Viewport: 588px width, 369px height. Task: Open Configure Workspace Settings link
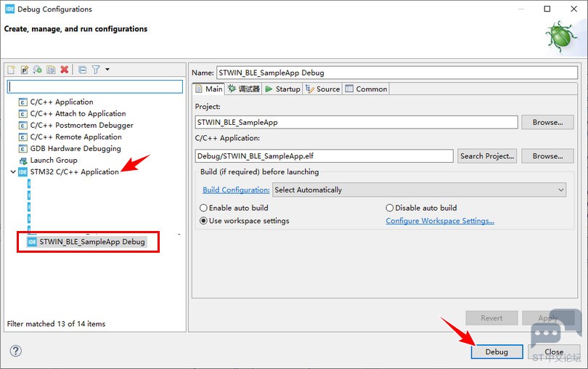(x=439, y=221)
